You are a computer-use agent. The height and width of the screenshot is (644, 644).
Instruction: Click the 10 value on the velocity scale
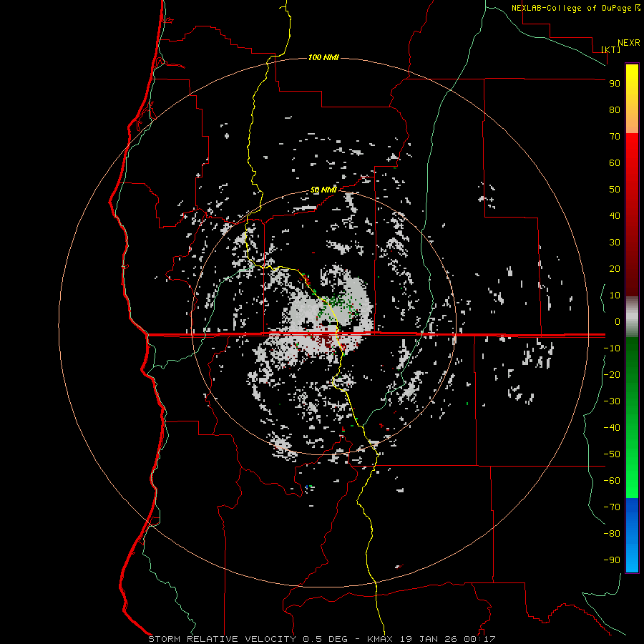coord(615,296)
